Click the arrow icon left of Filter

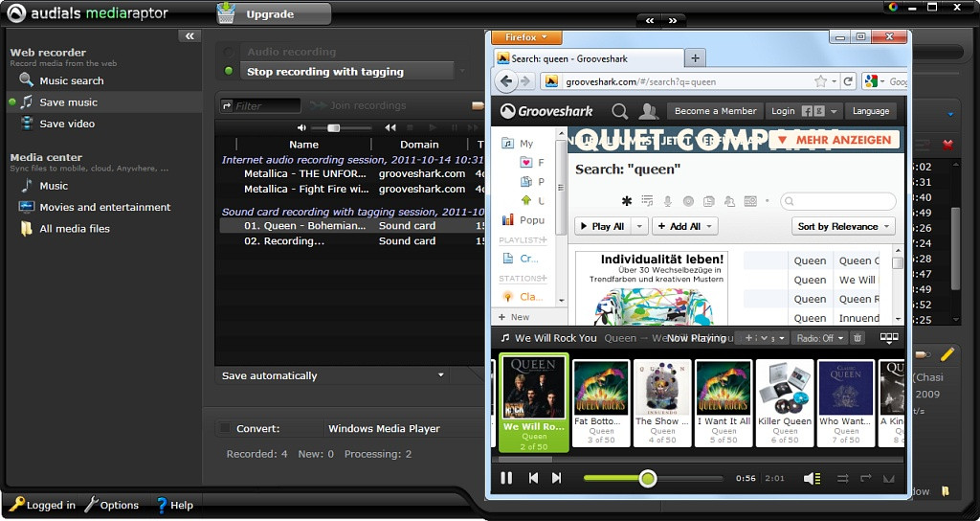tap(227, 105)
